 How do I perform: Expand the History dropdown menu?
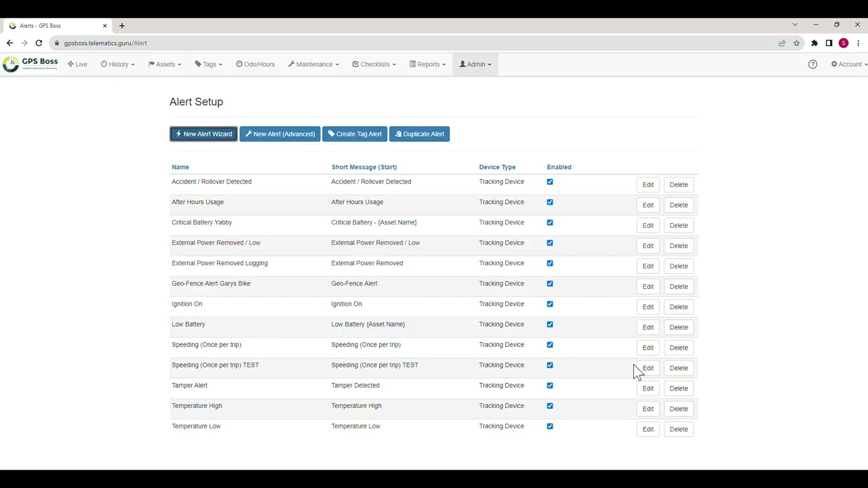click(117, 64)
